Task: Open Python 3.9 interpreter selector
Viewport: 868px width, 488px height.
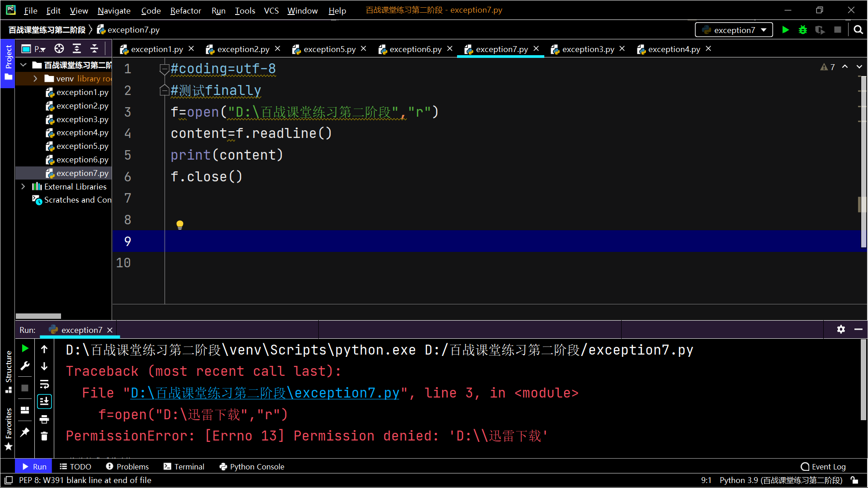Action: [x=781, y=480]
